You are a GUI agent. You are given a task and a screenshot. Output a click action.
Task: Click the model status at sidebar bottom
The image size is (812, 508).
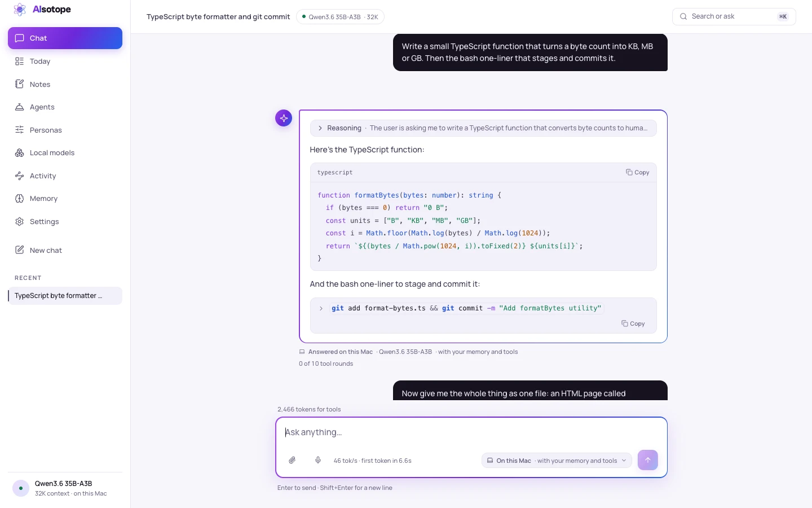(65, 488)
